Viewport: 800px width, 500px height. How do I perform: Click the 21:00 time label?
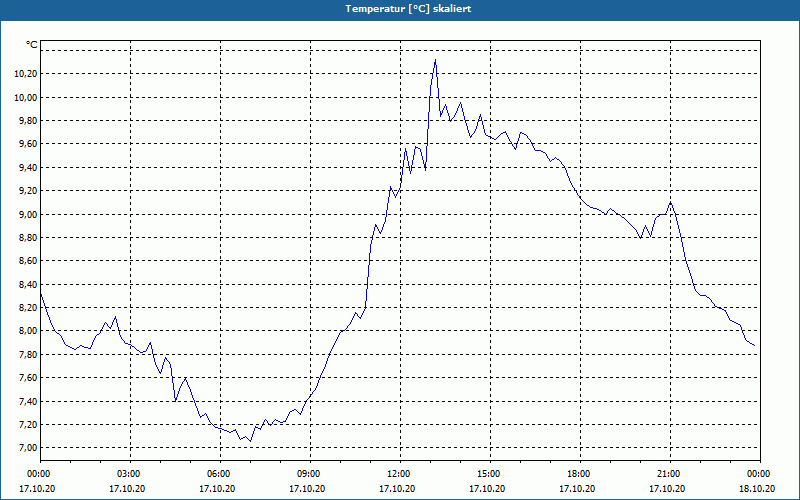[x=670, y=474]
